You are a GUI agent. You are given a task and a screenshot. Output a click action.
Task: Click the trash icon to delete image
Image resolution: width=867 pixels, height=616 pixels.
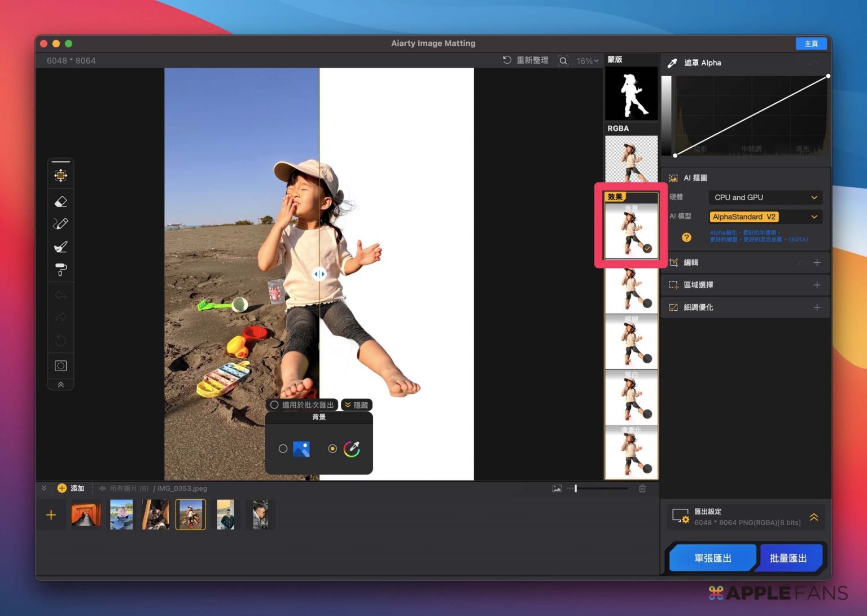click(x=642, y=489)
